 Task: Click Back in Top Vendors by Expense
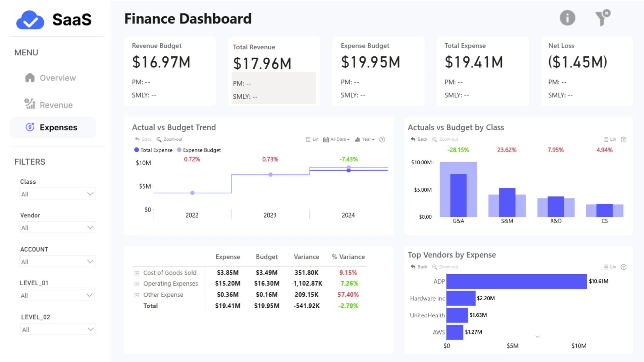point(419,267)
